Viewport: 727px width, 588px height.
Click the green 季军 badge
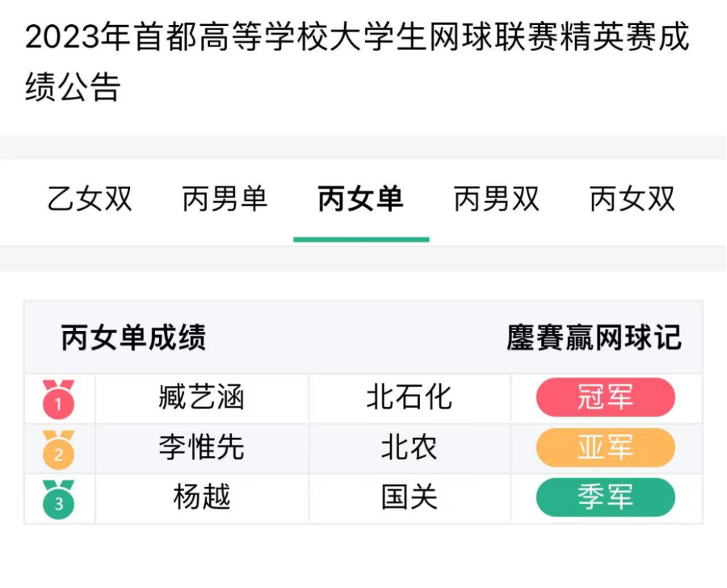coord(605,497)
